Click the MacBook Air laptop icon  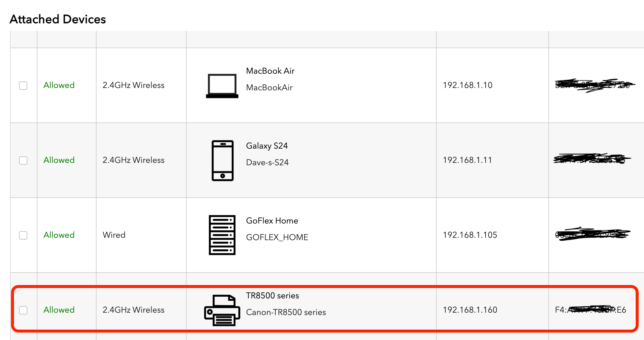click(222, 86)
